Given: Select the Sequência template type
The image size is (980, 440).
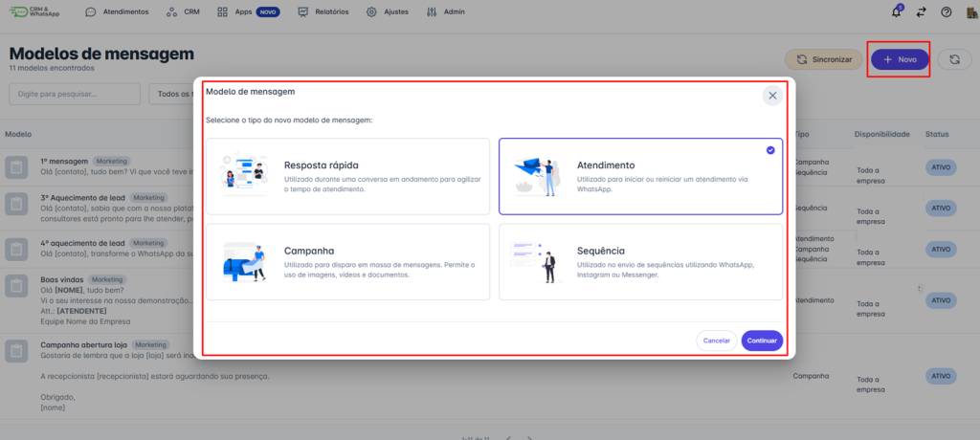Looking at the screenshot, I should coord(640,262).
